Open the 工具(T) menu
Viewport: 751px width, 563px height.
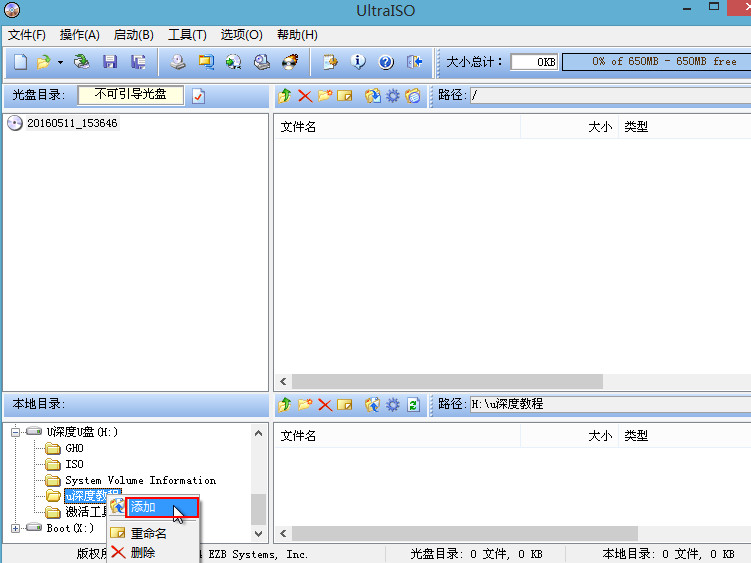187,35
